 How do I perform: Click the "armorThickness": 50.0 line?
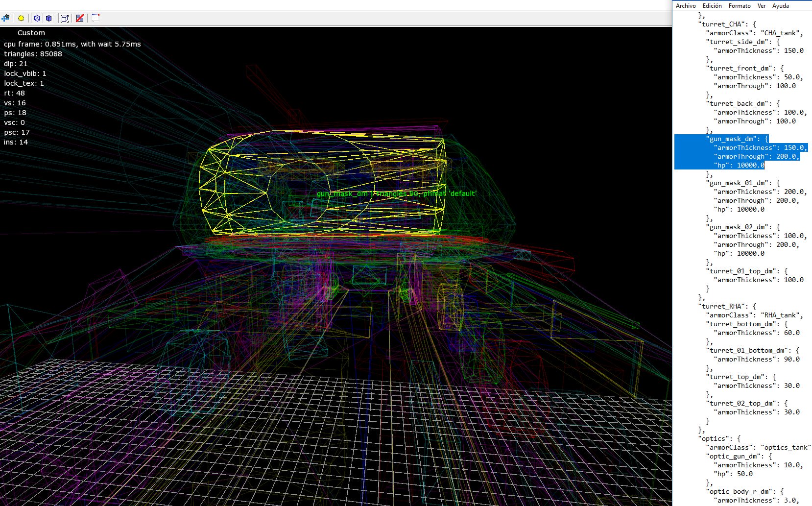[759, 77]
